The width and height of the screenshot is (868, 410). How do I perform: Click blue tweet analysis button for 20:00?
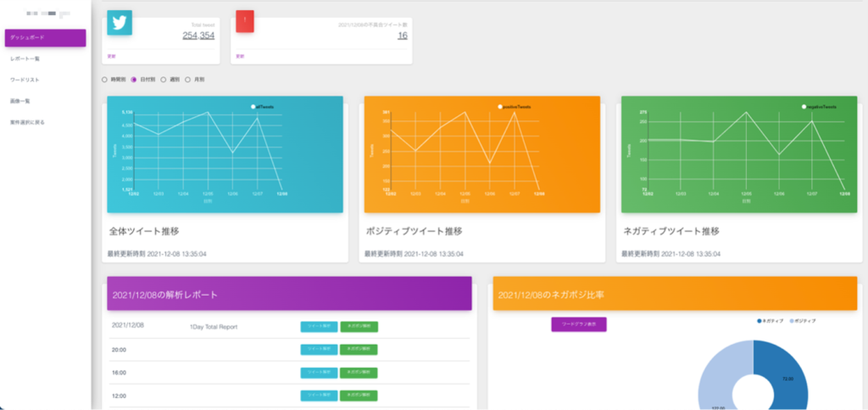tap(319, 350)
